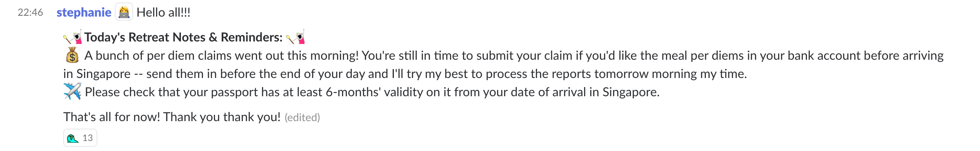980x151 pixels.
Task: Click the 22:46 message timestamp
Action: pyautogui.click(x=30, y=12)
